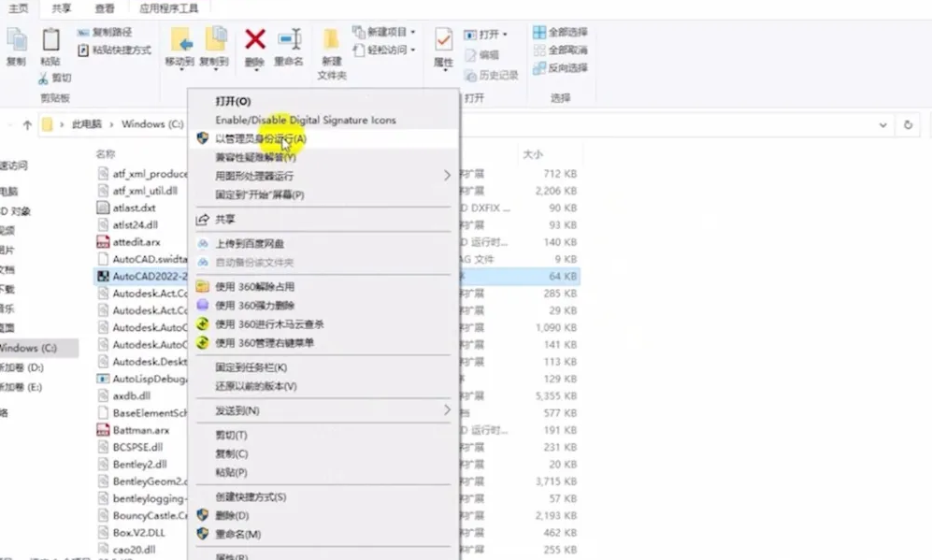Expand the Open dropdown in ribbon
This screenshot has width=932, height=560.
485,35
